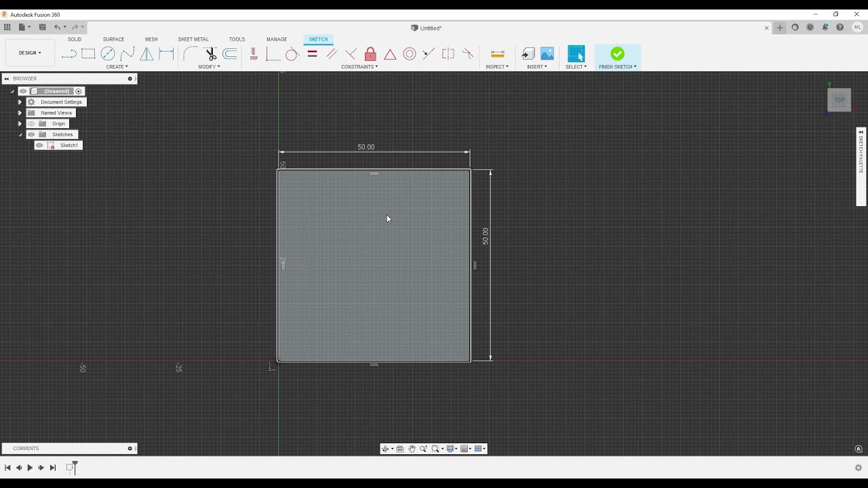Click the Look At navigation icon
Image resolution: width=868 pixels, height=488 pixels.
[400, 449]
